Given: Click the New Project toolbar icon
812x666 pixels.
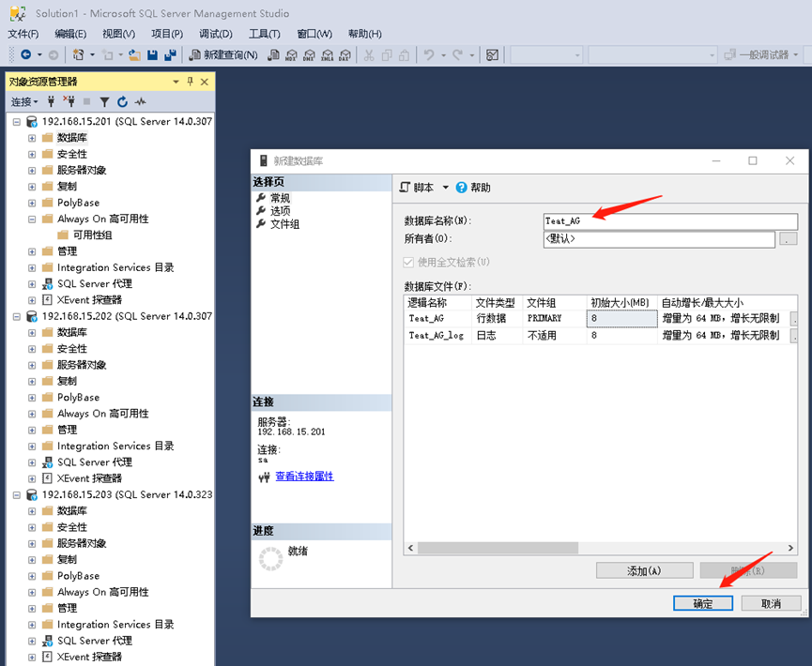Looking at the screenshot, I should [x=78, y=54].
